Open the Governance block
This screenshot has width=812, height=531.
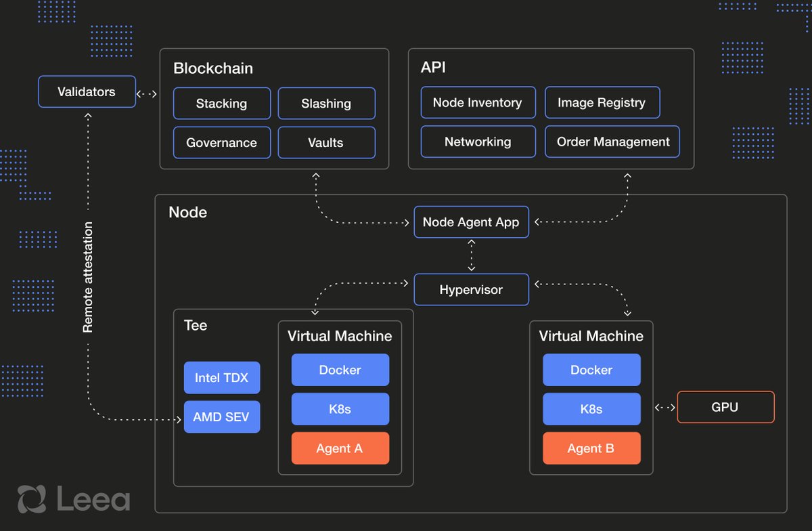click(x=222, y=143)
